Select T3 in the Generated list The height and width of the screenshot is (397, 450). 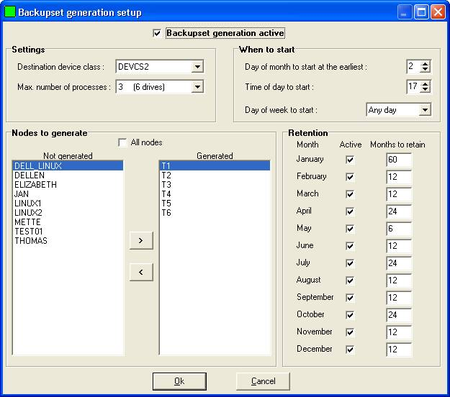tap(215, 184)
